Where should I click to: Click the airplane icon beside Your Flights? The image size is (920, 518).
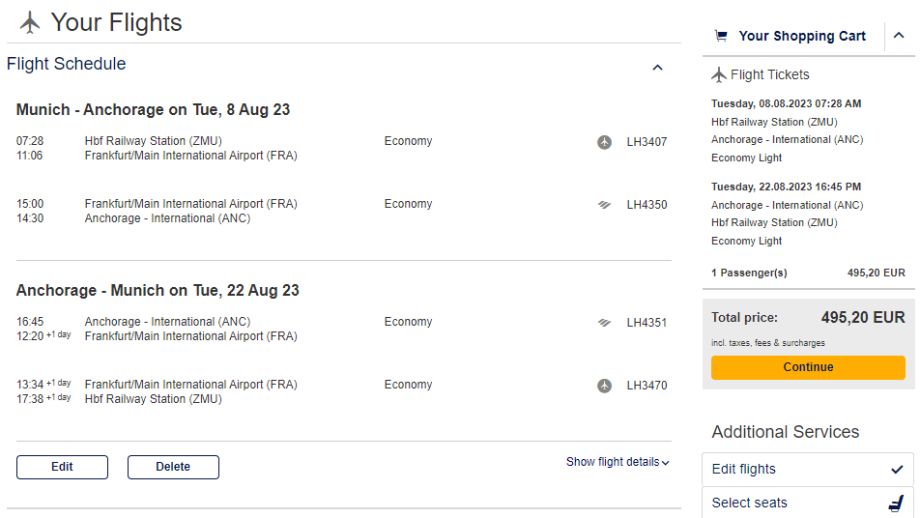pyautogui.click(x=30, y=21)
